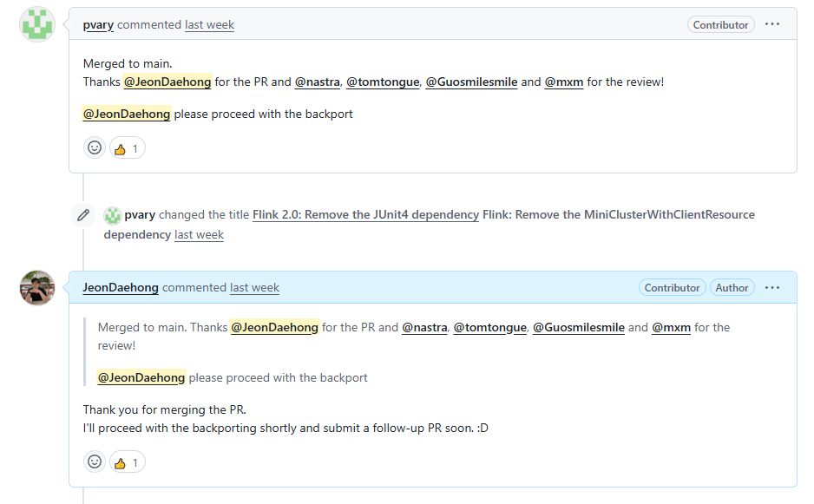The width and height of the screenshot is (814, 504).
Task: Open JeonDaehong's profile photo avatar
Action: (x=37, y=287)
